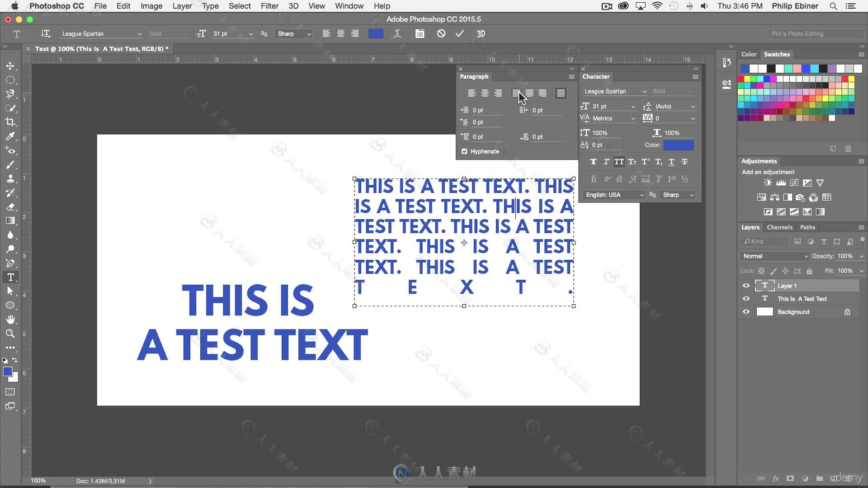The width and height of the screenshot is (868, 488).
Task: Cancel current text edits
Action: [441, 34]
